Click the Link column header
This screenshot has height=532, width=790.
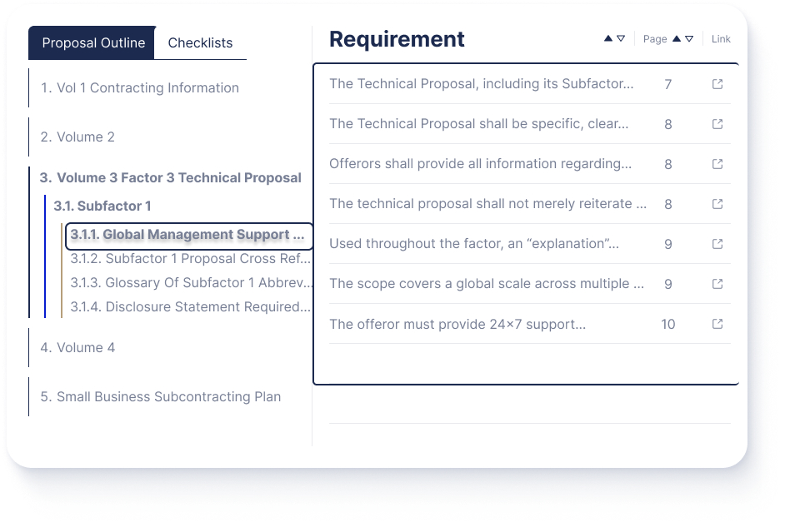[721, 39]
